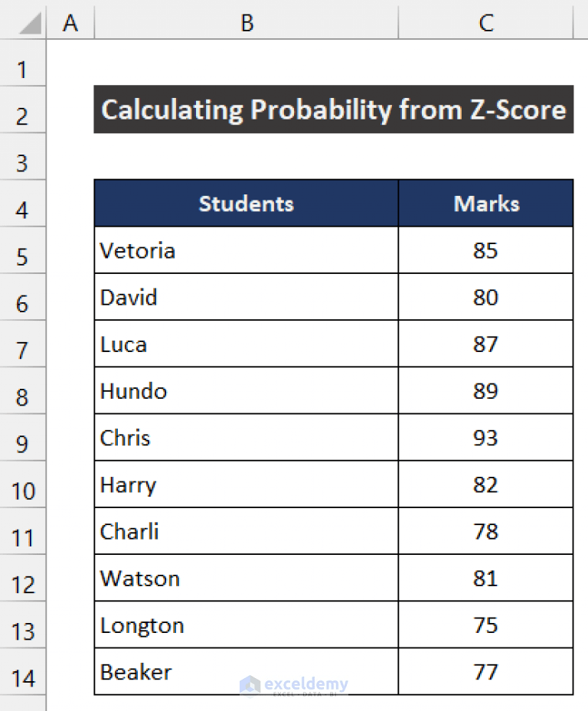Select column C header
This screenshot has height=711, width=588.
(485, 22)
